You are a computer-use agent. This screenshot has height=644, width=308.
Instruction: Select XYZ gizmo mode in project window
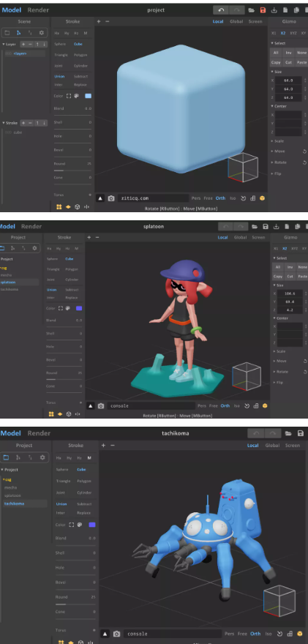pyautogui.click(x=293, y=33)
